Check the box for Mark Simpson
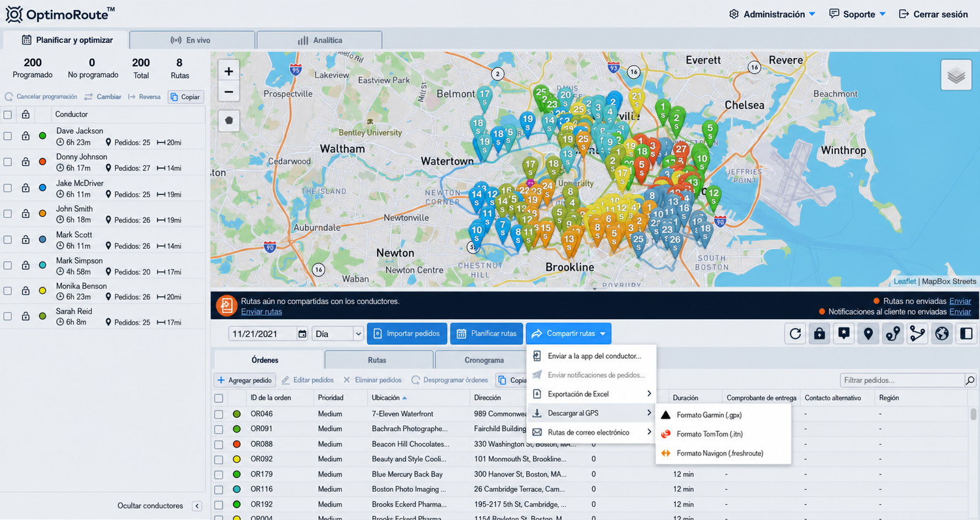The width and height of the screenshot is (980, 520). (x=7, y=265)
